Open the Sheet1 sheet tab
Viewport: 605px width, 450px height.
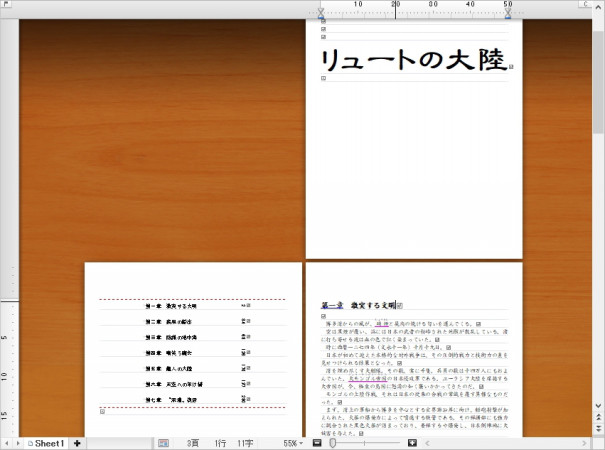coord(46,443)
